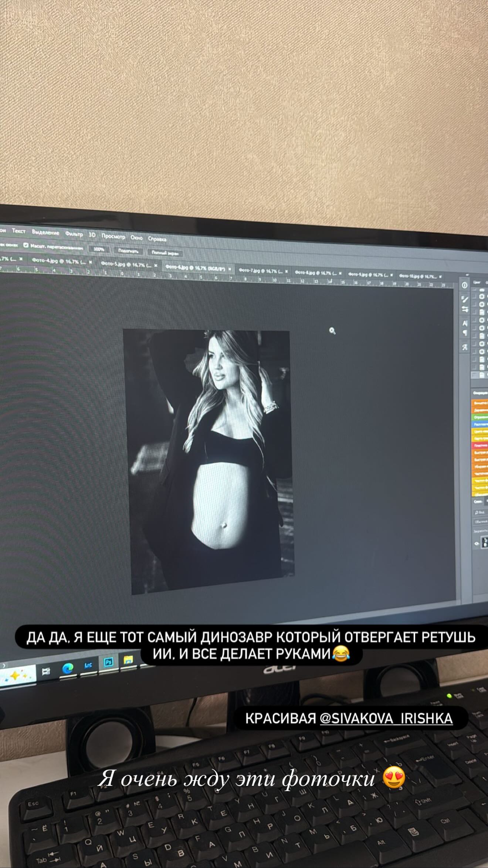Open the Справка menu
Viewport: 488px width, 868px height.
point(157,239)
